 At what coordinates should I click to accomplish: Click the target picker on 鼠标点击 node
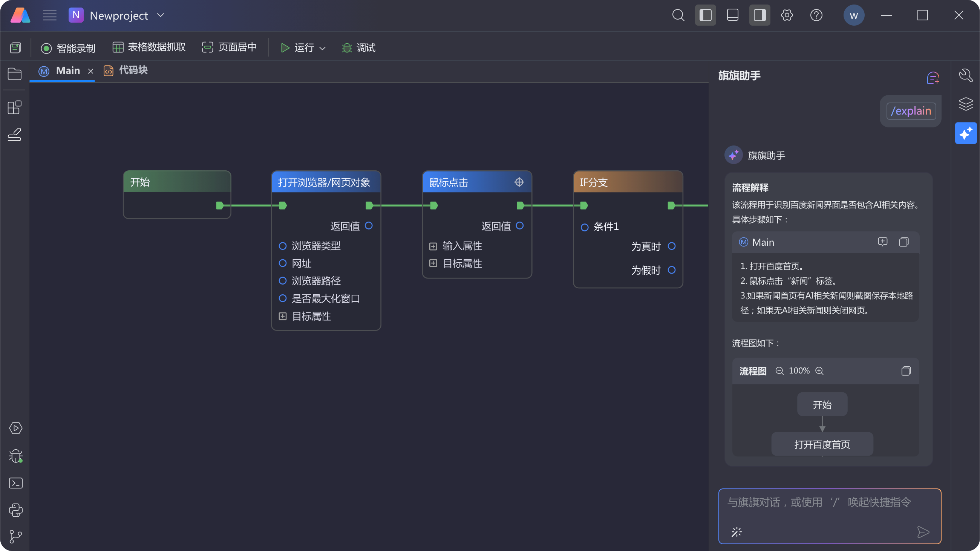click(x=519, y=182)
